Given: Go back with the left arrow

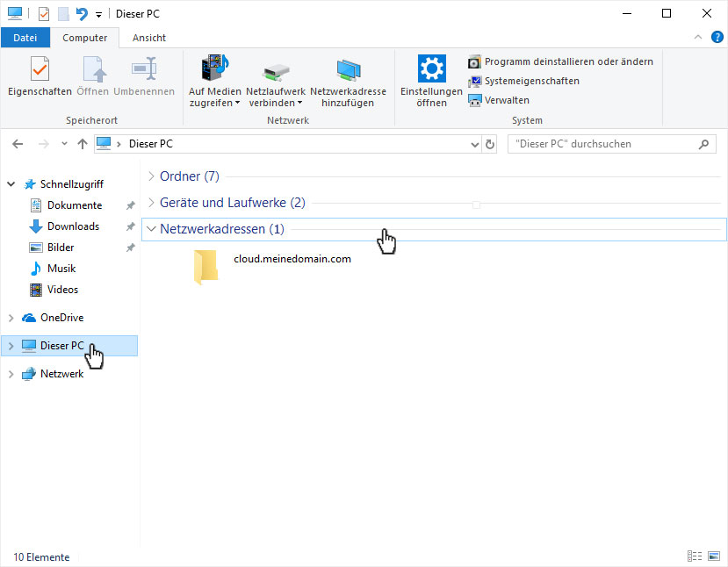Looking at the screenshot, I should 18,144.
